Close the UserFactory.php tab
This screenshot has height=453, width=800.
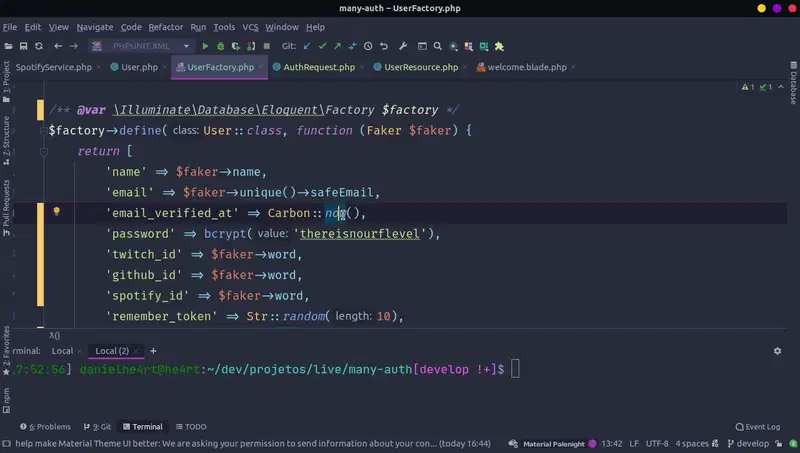pyautogui.click(x=261, y=67)
